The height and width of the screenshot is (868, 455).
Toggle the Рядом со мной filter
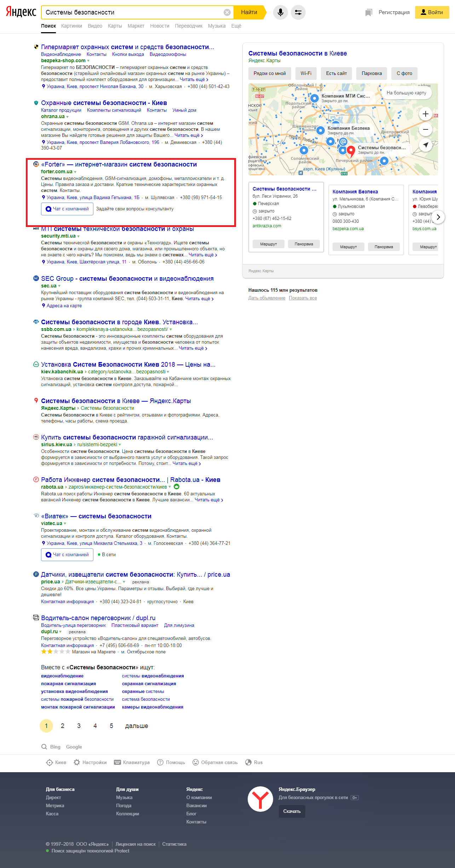click(x=270, y=74)
